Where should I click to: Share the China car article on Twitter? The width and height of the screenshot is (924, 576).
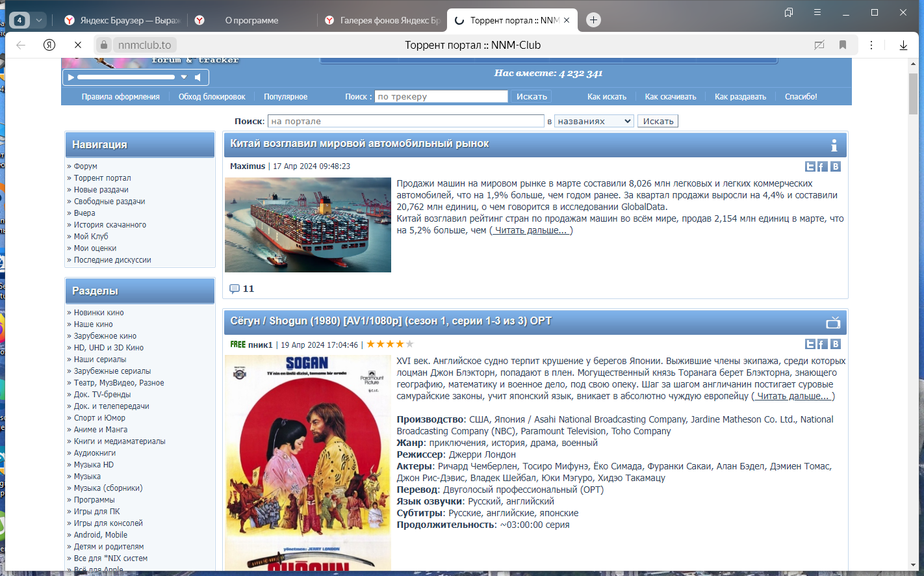tap(810, 166)
